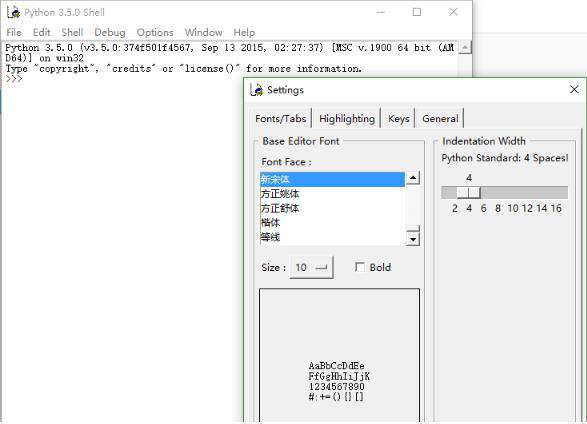Viewport: 587px width, 424px height.
Task: Maximize the Python Shell window
Action: (x=417, y=12)
